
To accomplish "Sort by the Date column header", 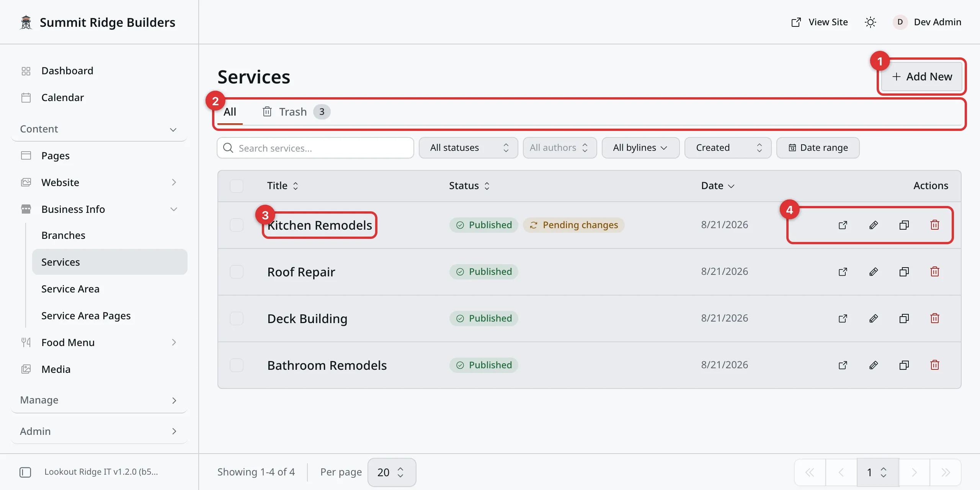I will pyautogui.click(x=717, y=186).
